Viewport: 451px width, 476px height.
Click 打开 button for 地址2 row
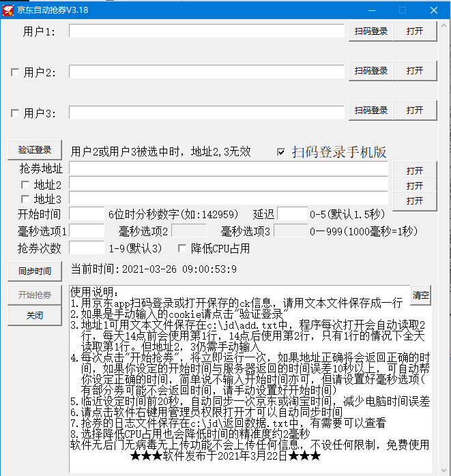[x=415, y=185]
